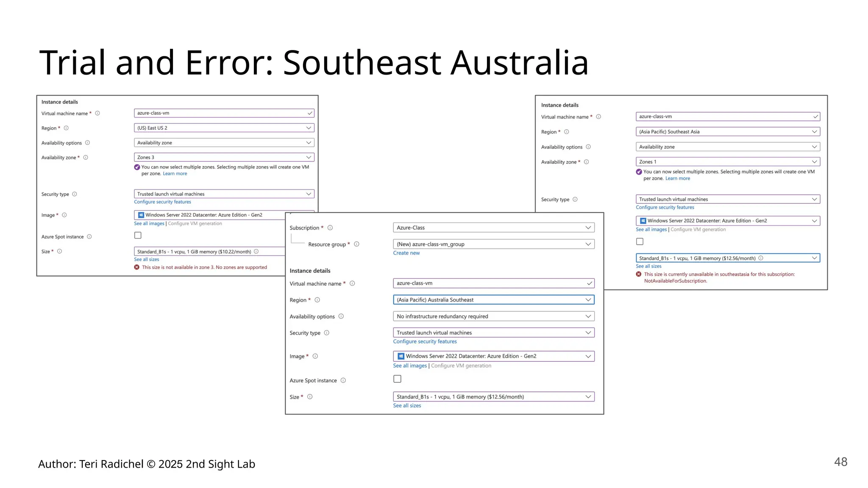
Task: Click Availability zone info icon in East US 2 panel
Action: [x=86, y=157]
